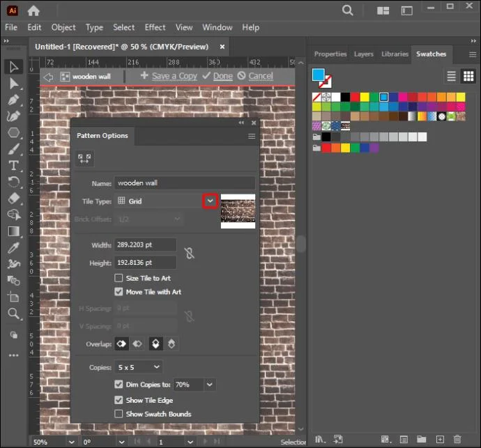Viewport: 481px width, 448px height.
Task: Click Done in pattern editing bar
Action: coord(222,76)
